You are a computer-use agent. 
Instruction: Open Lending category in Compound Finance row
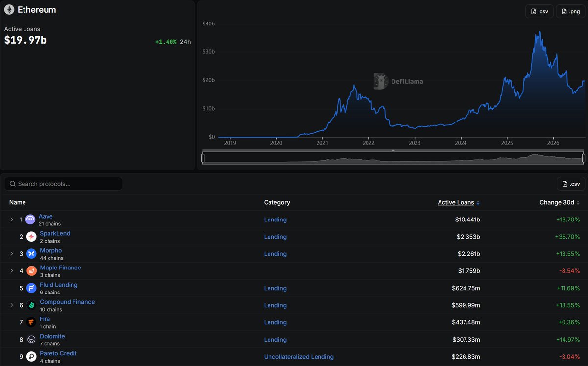[x=275, y=305]
